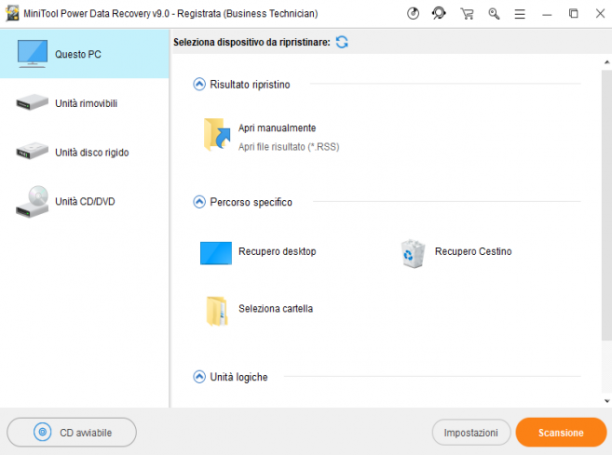The width and height of the screenshot is (612, 455).
Task: Click the MiniTool app logo in title bar
Action: 12,14
